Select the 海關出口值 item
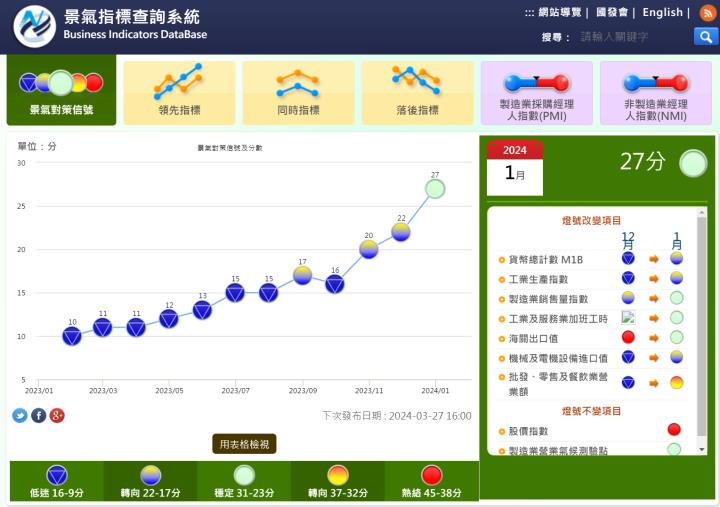This screenshot has height=507, width=720. [534, 338]
